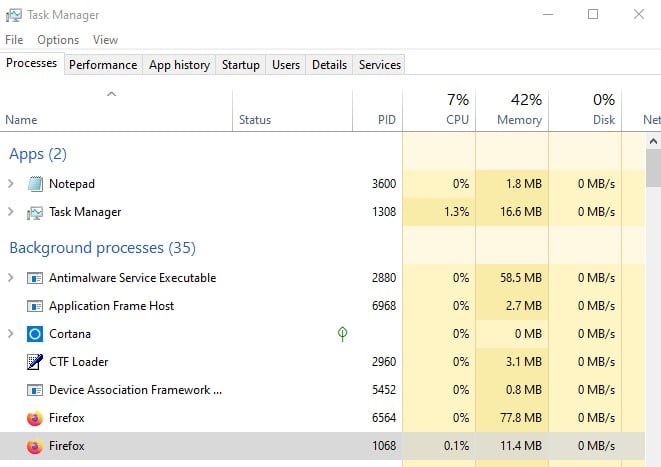The image size is (661, 467).
Task: Select the CTF Loader process row
Action: (322, 362)
